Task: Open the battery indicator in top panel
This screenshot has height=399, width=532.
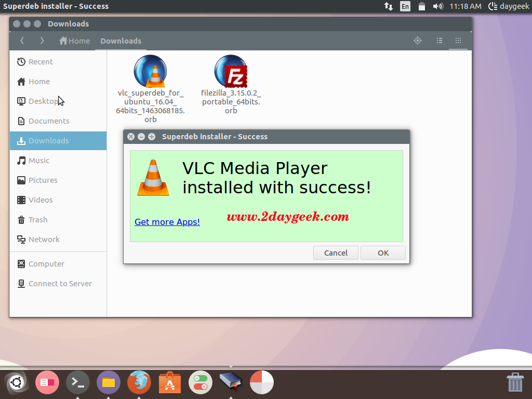Action: point(421,6)
